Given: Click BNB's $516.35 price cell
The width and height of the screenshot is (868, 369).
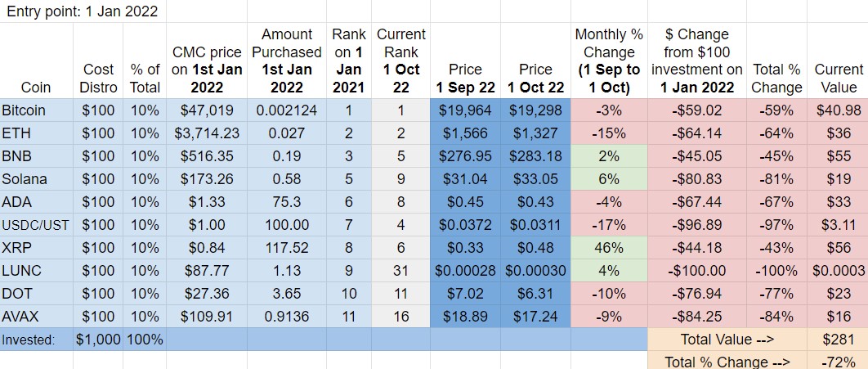Looking at the screenshot, I should point(207,156).
